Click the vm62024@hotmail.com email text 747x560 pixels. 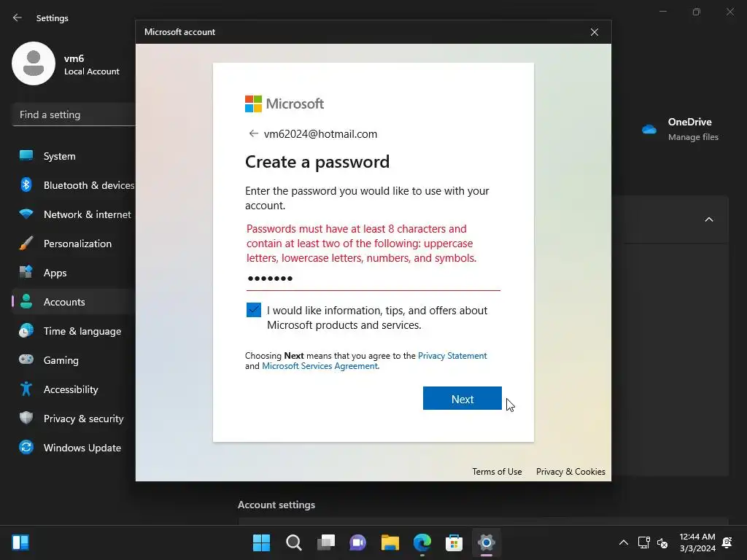click(x=321, y=134)
